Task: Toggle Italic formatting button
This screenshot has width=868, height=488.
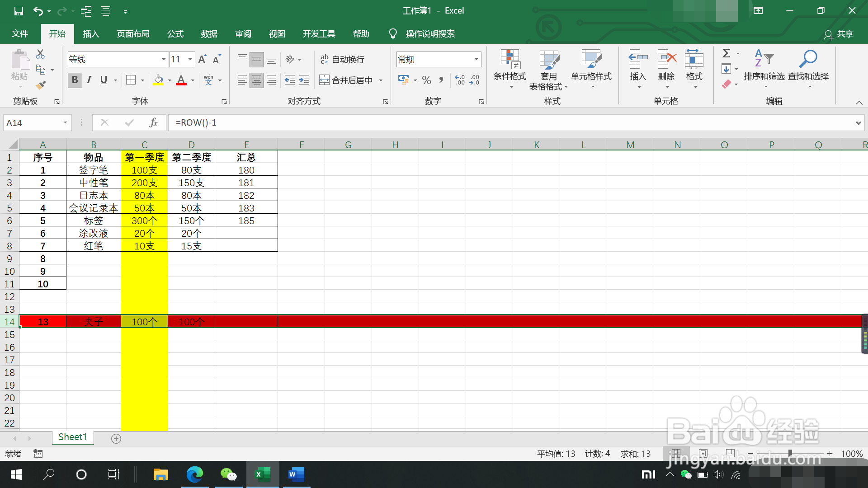Action: pos(89,80)
